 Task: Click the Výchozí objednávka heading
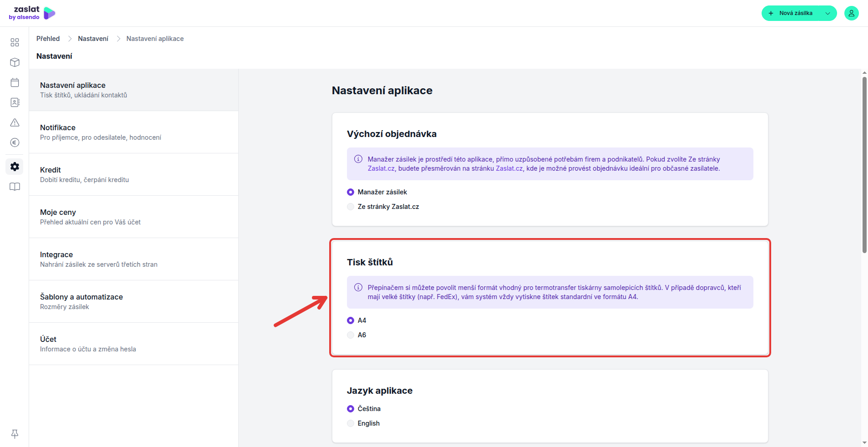[391, 134]
